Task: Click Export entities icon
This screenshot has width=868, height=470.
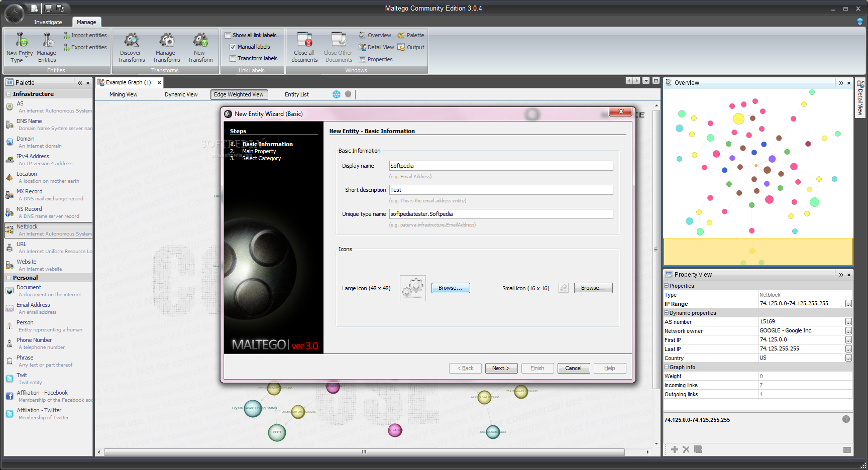Action: (66, 47)
